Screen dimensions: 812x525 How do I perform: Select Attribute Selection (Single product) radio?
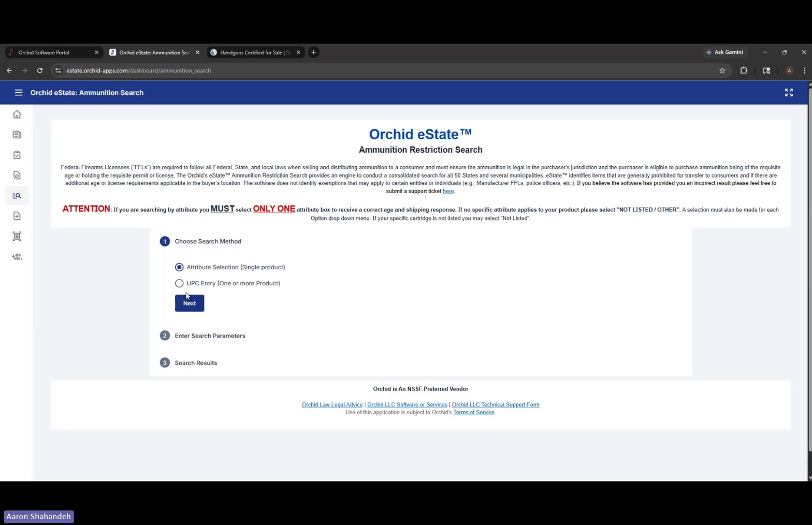(179, 267)
